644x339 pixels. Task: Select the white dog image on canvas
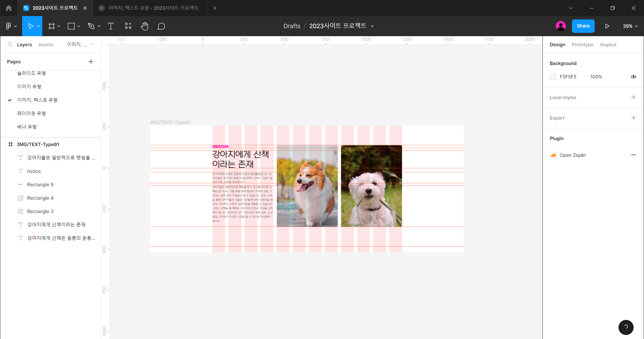pyautogui.click(x=372, y=186)
